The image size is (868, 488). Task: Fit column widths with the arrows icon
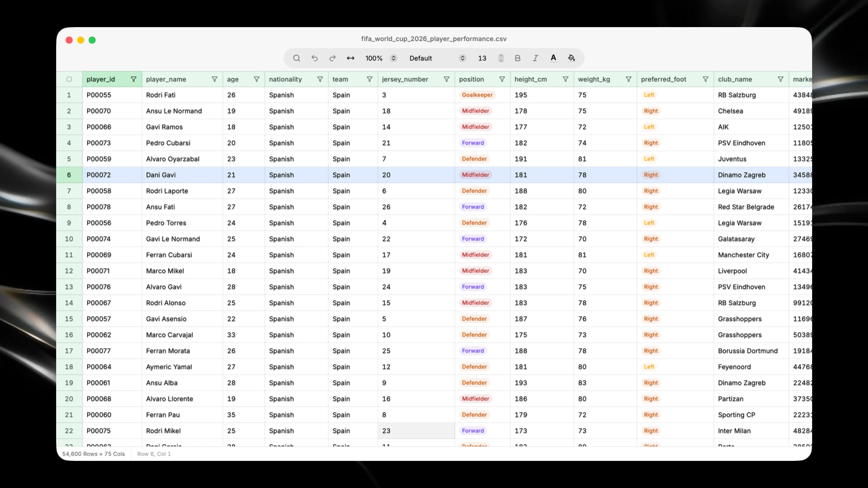[350, 58]
